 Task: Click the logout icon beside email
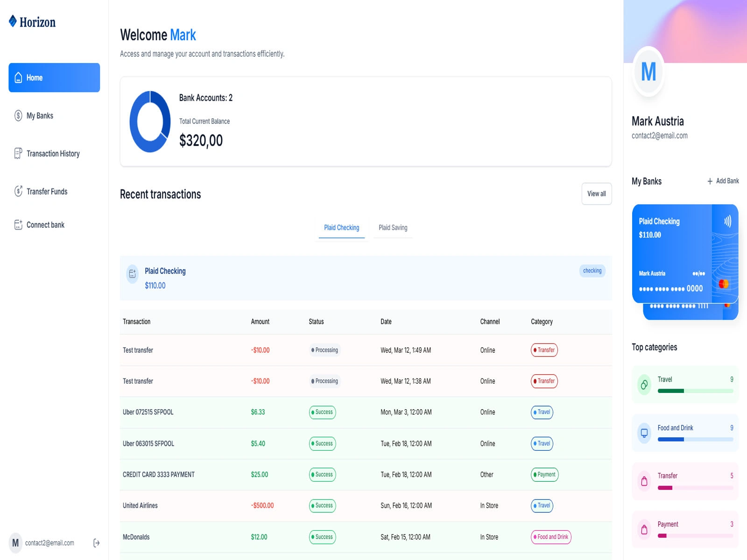[96, 543]
